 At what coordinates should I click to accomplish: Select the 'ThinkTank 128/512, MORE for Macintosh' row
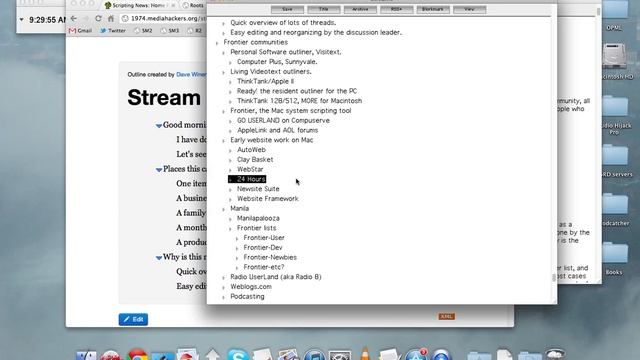tap(299, 101)
